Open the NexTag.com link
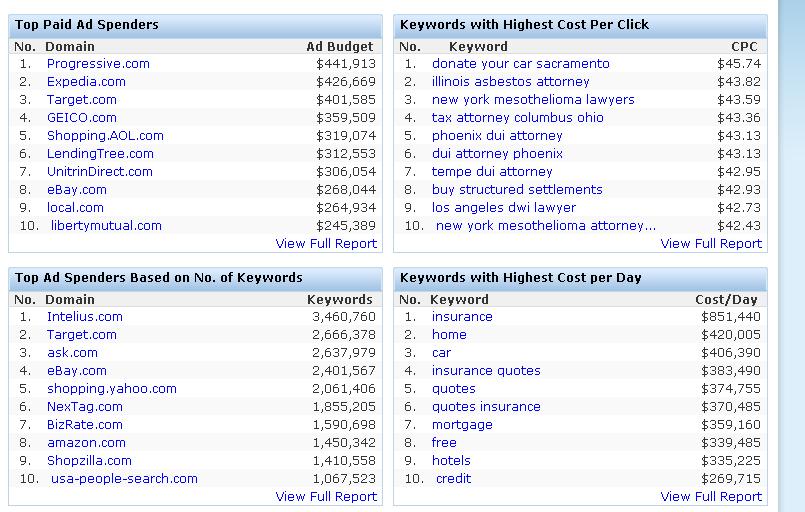This screenshot has width=805, height=512. coord(85,407)
